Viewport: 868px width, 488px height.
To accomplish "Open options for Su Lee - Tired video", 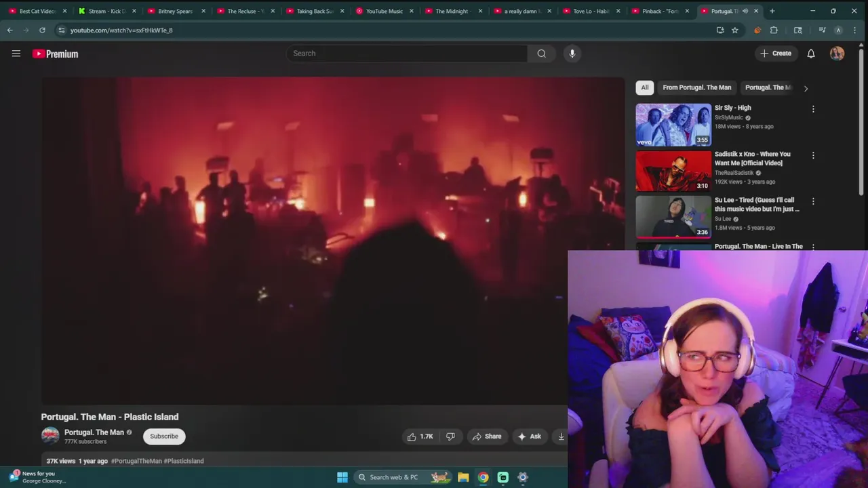I will pos(813,201).
